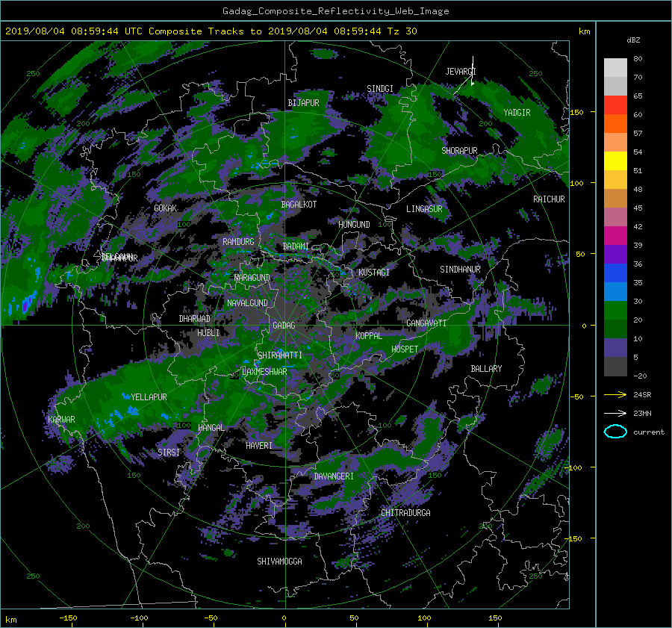Click the 'dBZ' legend heading
This screenshot has width=672, height=628.
click(633, 40)
